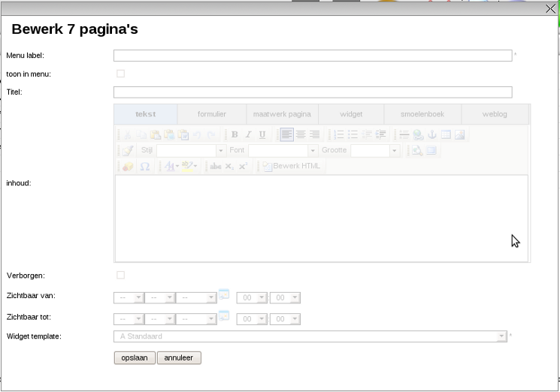
Task: Switch to the tekst tab
Action: (145, 114)
